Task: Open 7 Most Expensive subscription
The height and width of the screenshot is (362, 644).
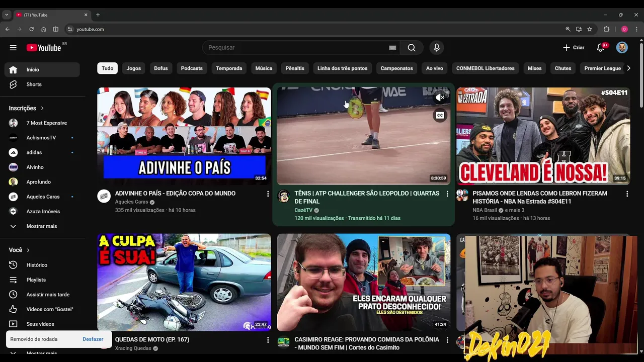Action: (x=42, y=123)
